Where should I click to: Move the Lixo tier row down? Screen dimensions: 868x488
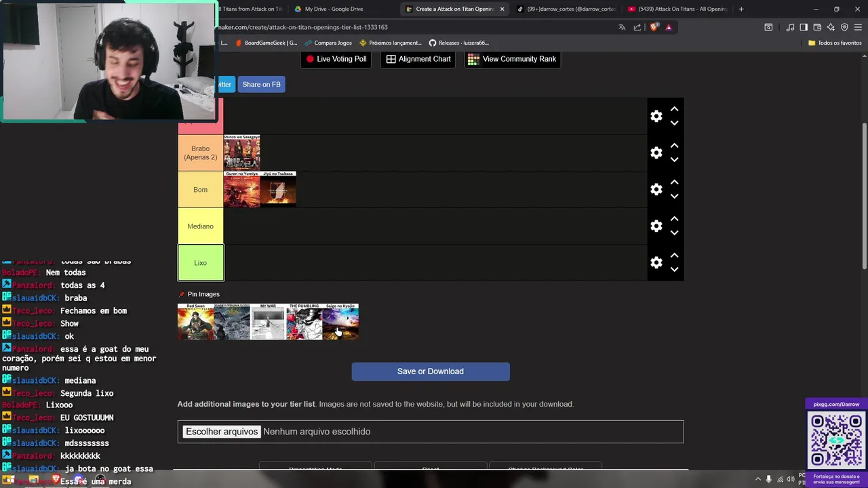click(674, 270)
